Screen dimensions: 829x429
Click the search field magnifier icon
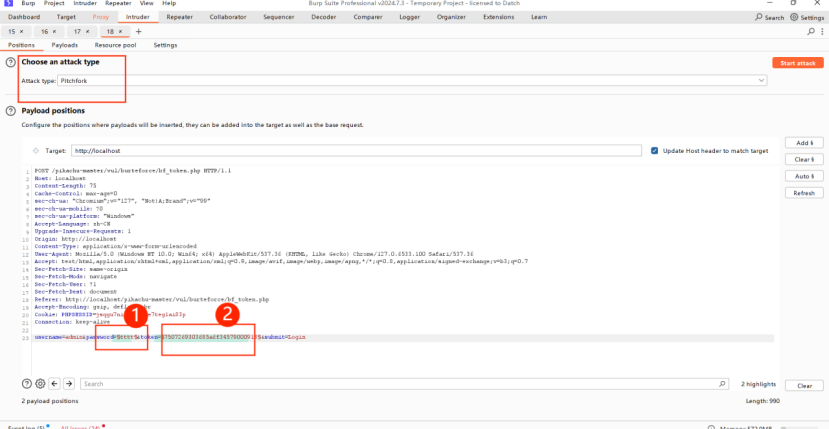[x=722, y=384]
